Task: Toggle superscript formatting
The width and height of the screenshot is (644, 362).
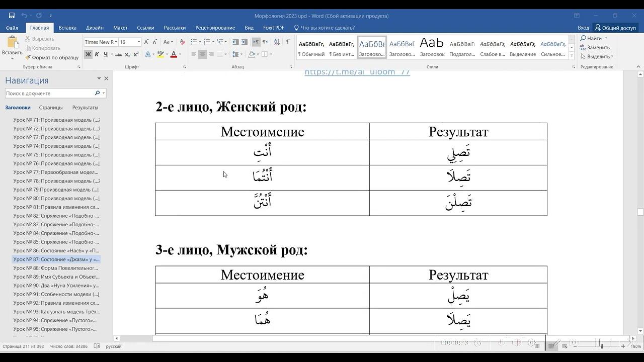Action: [136, 54]
